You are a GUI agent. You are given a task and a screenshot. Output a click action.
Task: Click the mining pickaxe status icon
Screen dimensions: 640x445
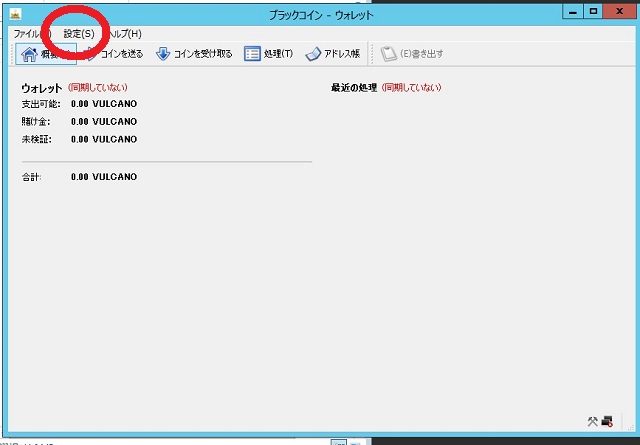[x=592, y=421]
